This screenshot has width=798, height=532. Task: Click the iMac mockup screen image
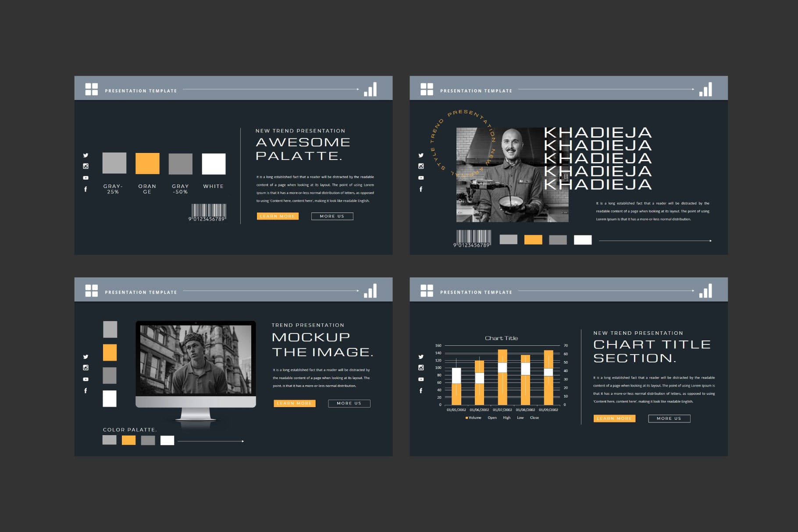196,359
